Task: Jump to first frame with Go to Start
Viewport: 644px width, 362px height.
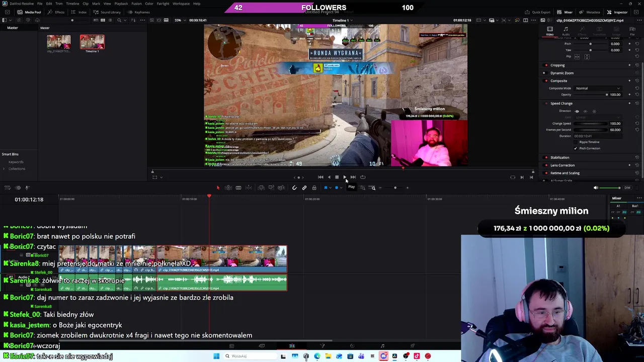Action: (x=320, y=177)
